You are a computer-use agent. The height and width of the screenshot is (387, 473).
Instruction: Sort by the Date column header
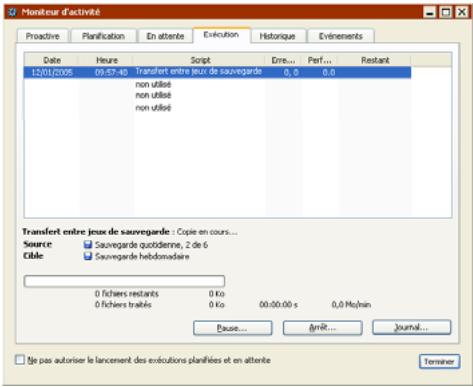[51, 60]
